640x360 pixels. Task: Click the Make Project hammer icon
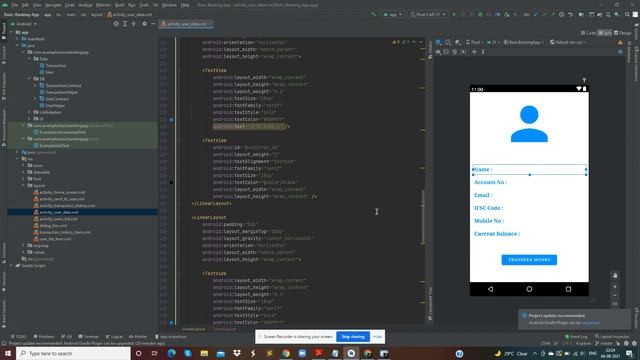[x=373, y=14]
